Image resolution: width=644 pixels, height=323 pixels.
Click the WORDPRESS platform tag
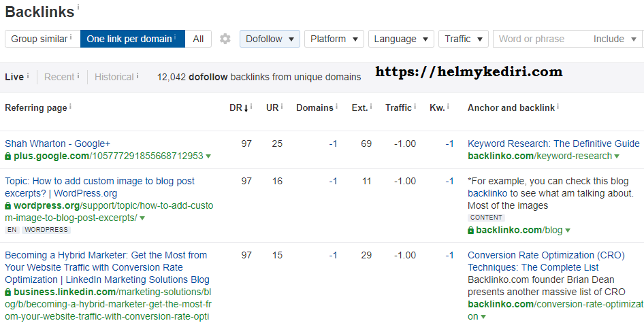click(x=46, y=230)
